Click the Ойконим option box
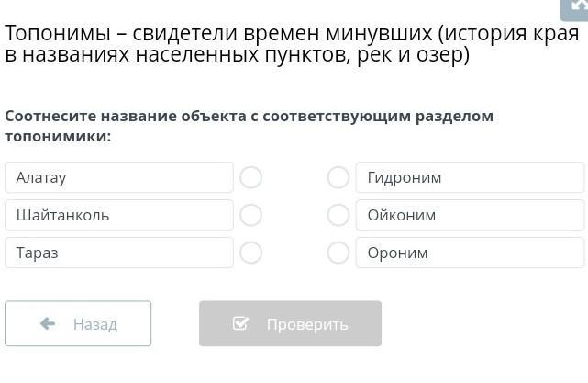The width and height of the screenshot is (588, 383). click(x=470, y=215)
